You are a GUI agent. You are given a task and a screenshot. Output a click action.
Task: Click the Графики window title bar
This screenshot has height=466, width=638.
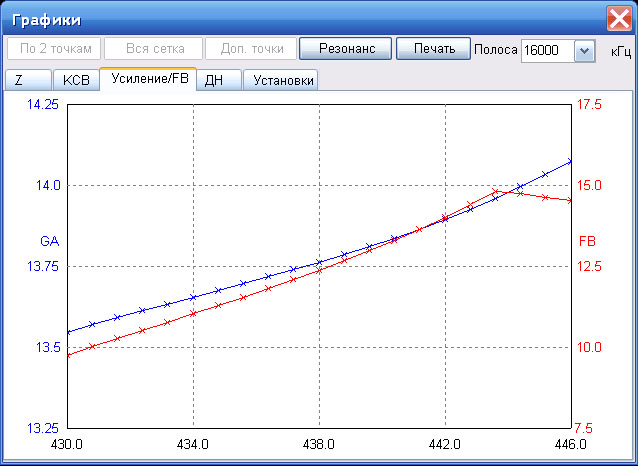303,19
